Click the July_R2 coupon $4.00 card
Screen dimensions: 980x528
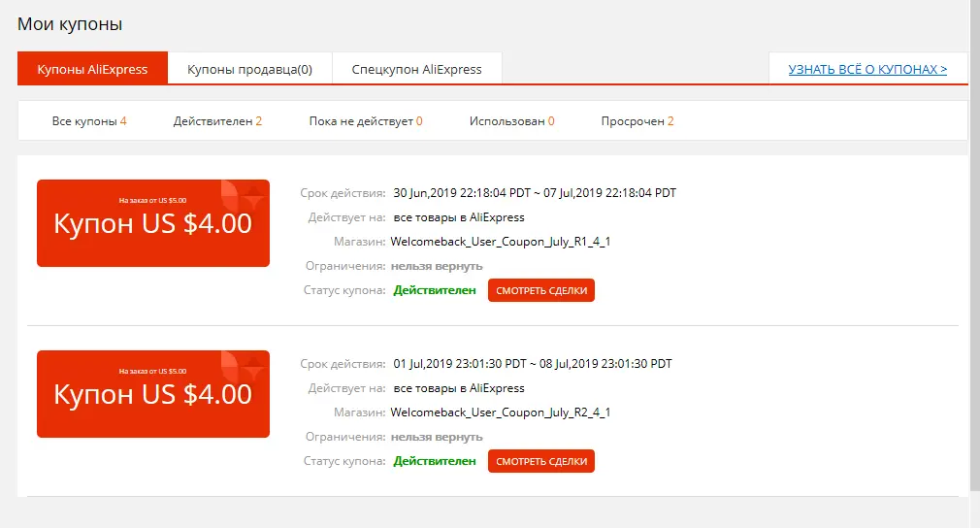coord(153,394)
